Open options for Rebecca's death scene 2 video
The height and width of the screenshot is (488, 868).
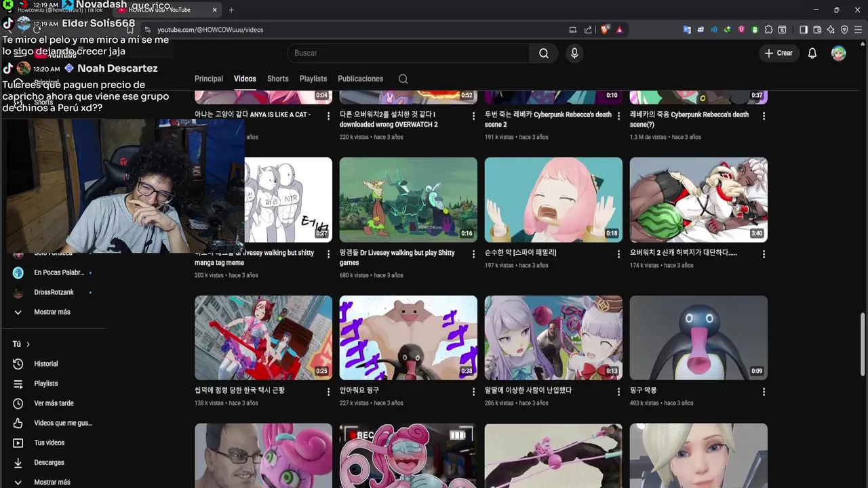click(618, 116)
